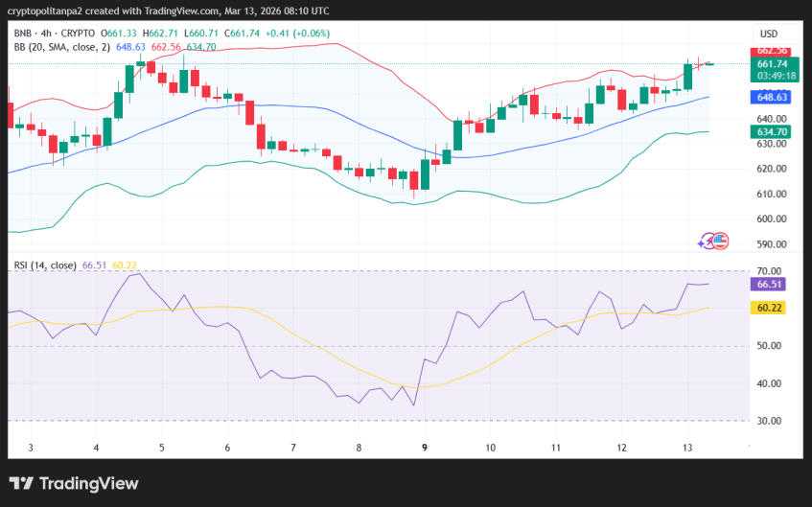812x507 pixels.
Task: Open the USD currency selector
Action: 768,34
